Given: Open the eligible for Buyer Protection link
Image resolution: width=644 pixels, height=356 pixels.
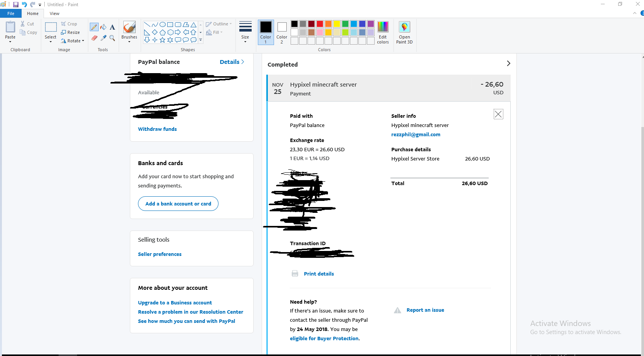Looking at the screenshot, I should 324,339.
